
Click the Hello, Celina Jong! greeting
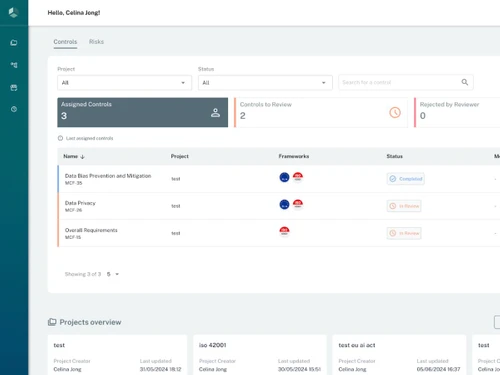(74, 13)
